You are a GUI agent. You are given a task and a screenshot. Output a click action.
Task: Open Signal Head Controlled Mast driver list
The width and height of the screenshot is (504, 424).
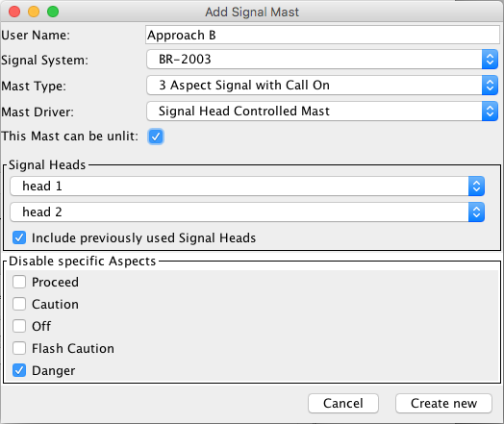tap(322, 112)
